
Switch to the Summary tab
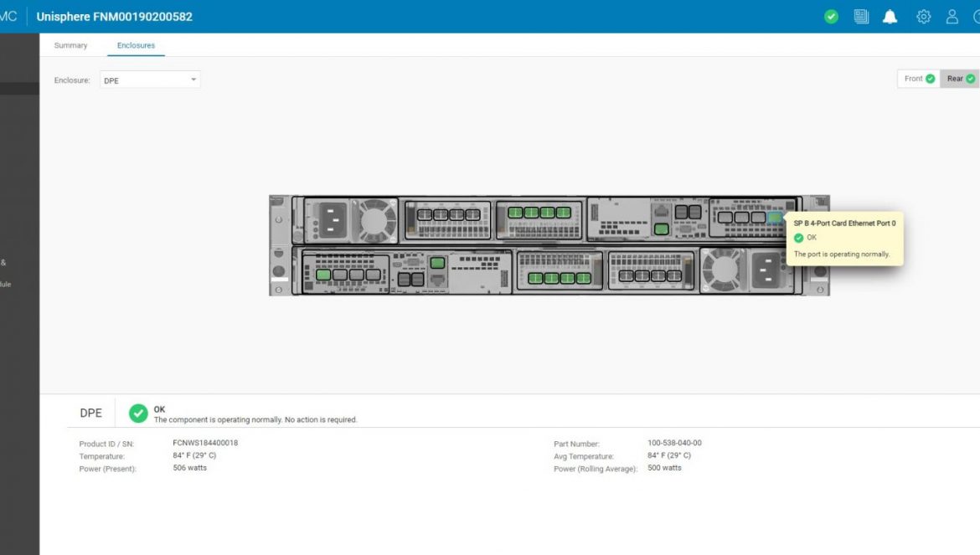click(x=70, y=45)
